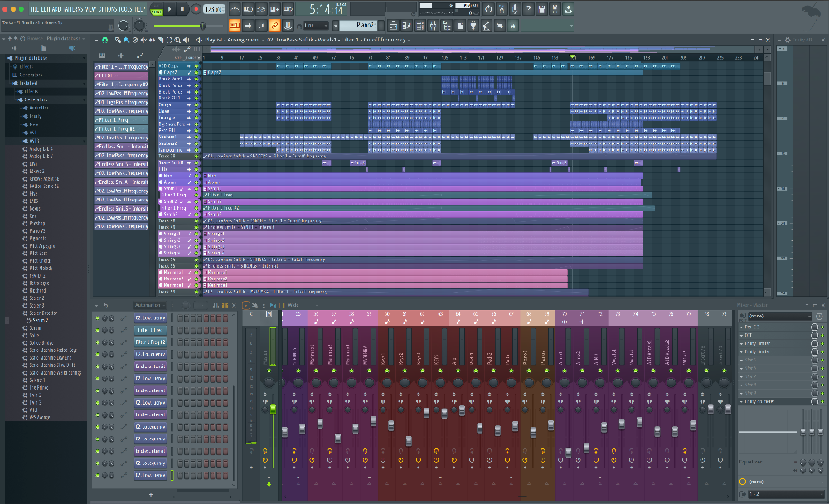Mute the Synth3 playlist track
This screenshot has height=504, width=829.
click(x=196, y=215)
